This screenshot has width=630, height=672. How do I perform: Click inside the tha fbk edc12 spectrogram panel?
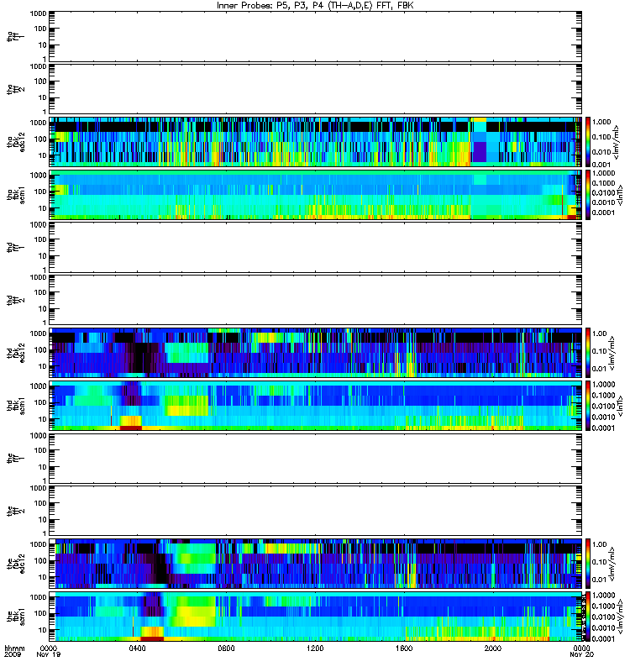coord(316,141)
